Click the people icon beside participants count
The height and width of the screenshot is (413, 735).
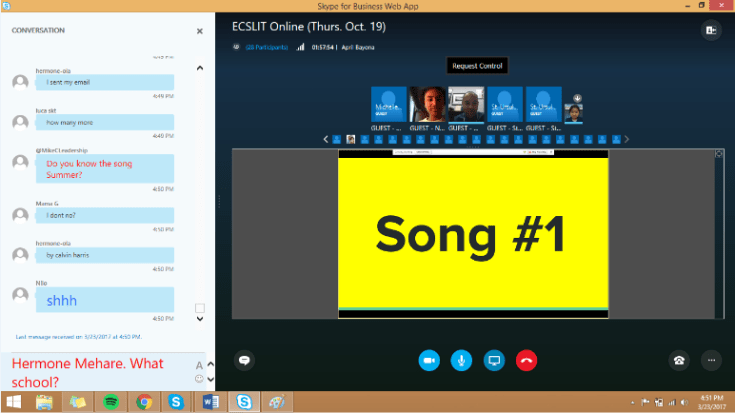pos(236,47)
